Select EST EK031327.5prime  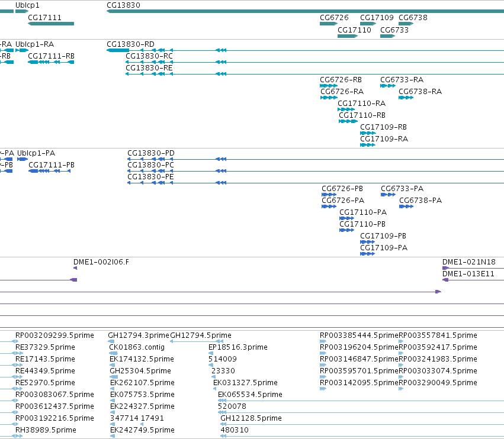(215, 389)
